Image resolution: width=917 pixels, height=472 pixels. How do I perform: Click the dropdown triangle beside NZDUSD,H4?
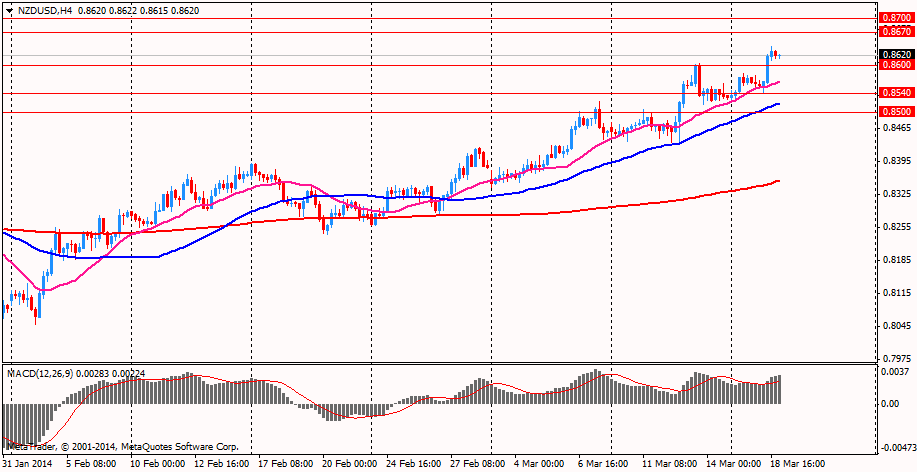(8, 9)
